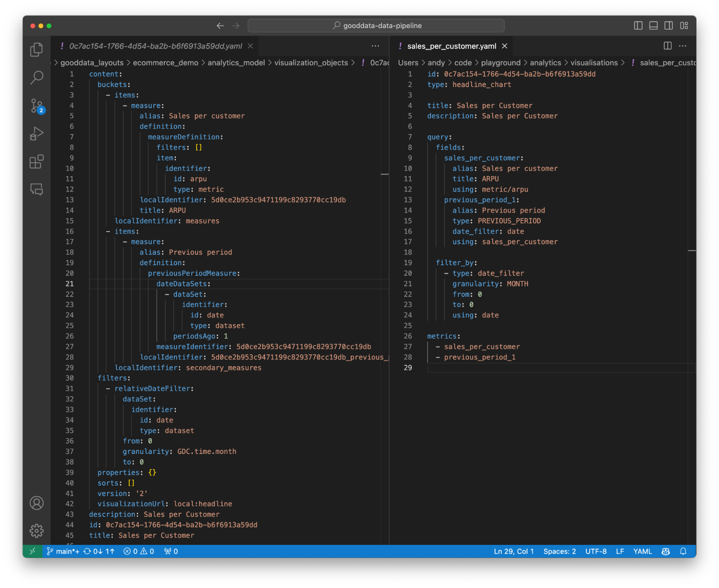The width and height of the screenshot is (719, 588).
Task: Open the analytics breadcrumb in right editor
Action: point(545,63)
